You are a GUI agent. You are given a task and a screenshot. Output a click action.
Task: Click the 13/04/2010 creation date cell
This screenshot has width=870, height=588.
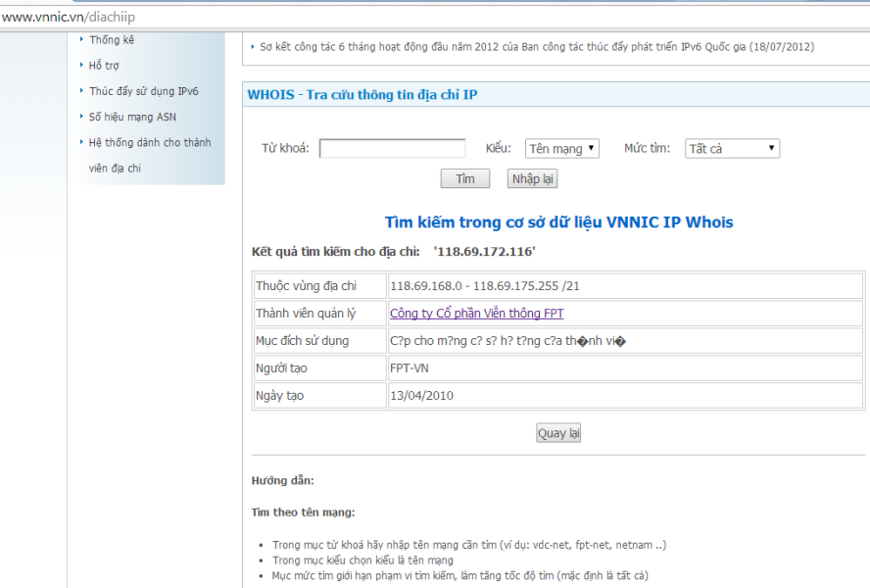(x=421, y=396)
